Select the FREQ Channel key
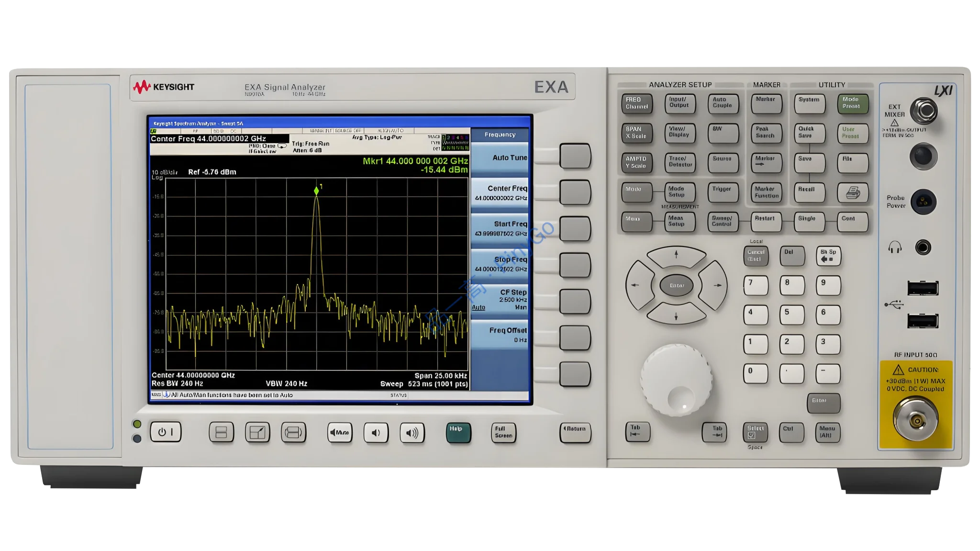980x551 pixels. pos(637,103)
